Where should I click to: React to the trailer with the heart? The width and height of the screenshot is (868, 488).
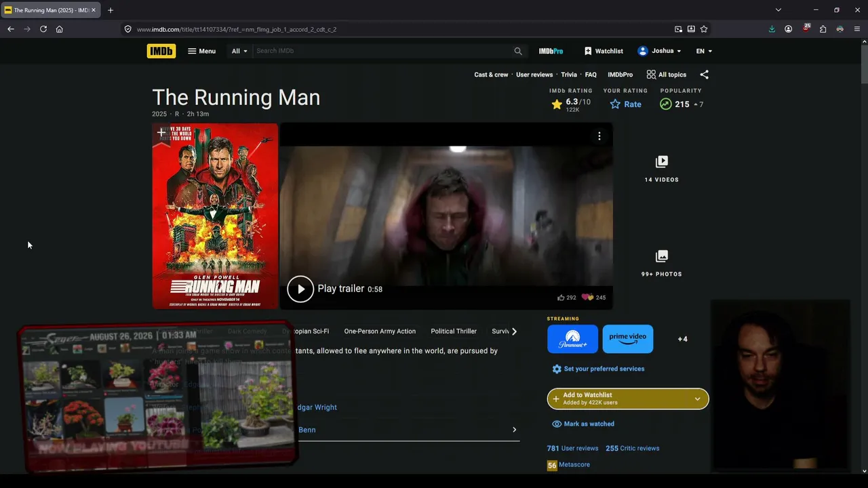click(593, 298)
